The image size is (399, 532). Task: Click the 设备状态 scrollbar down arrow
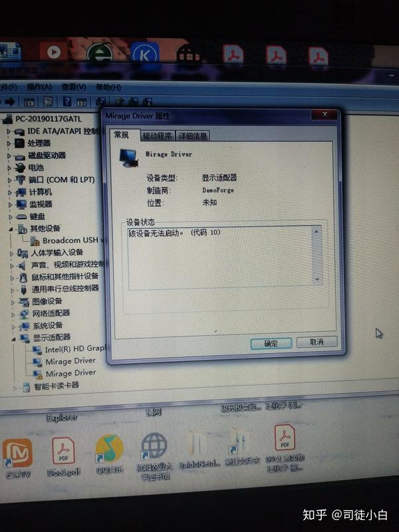[x=317, y=279]
